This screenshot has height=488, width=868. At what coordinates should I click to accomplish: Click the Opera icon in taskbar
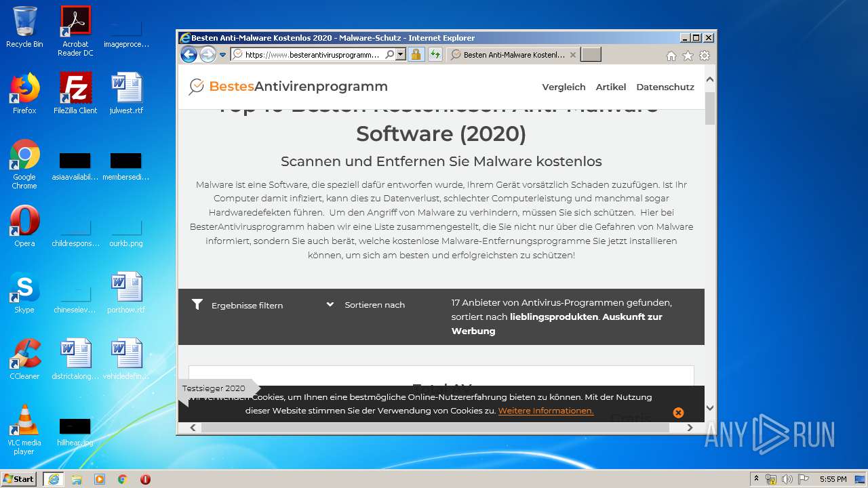click(145, 479)
